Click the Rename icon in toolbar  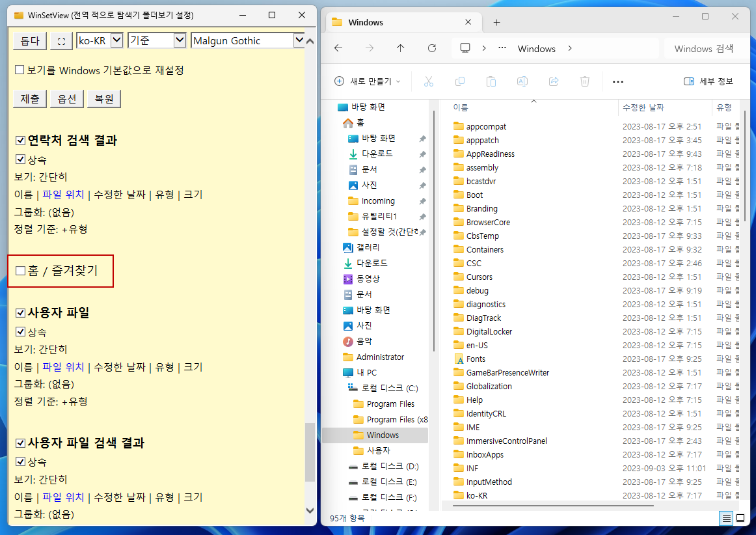pyautogui.click(x=522, y=81)
